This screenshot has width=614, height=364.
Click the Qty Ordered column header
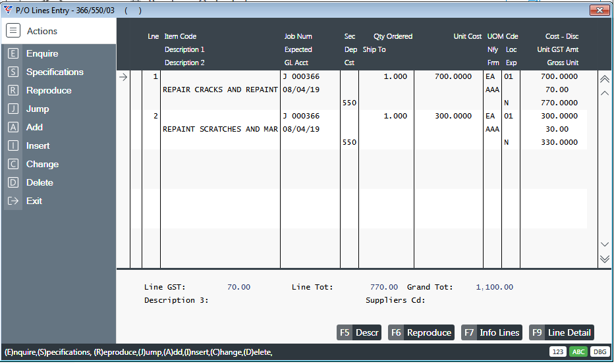pos(393,36)
